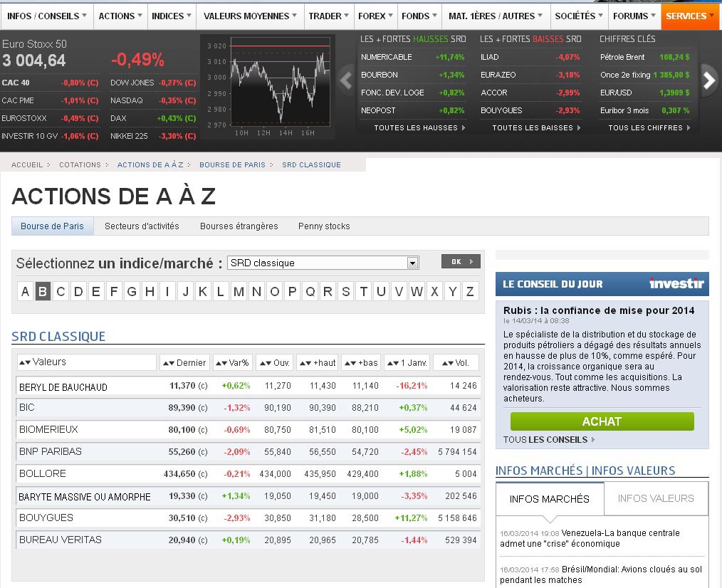Sort table by Valeurs column arrows

pos(25,362)
